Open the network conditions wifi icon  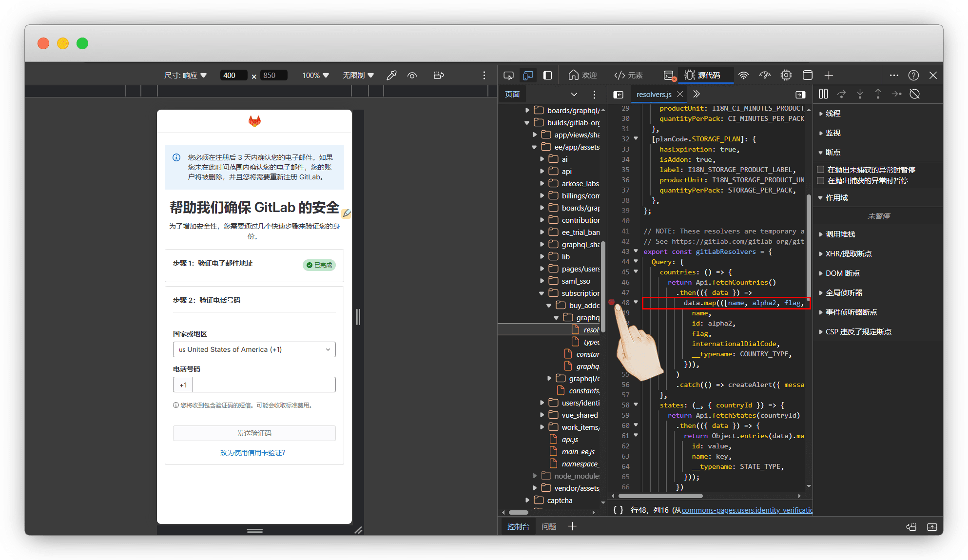pos(743,75)
